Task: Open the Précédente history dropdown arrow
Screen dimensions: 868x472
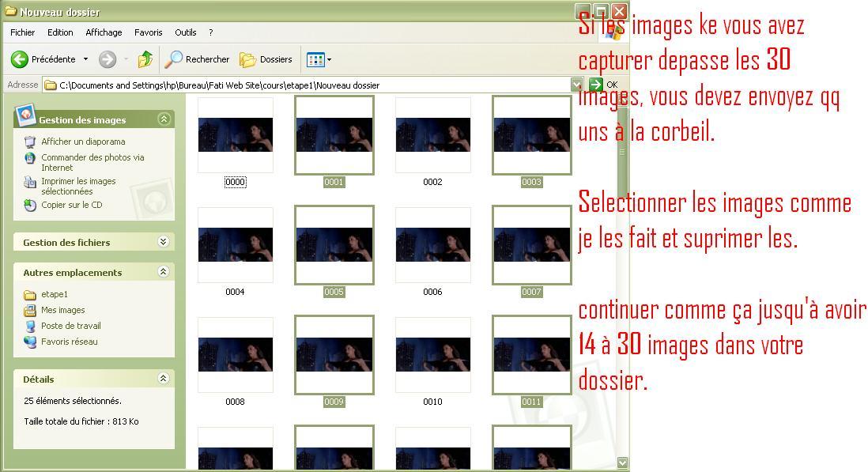Action: (x=86, y=59)
